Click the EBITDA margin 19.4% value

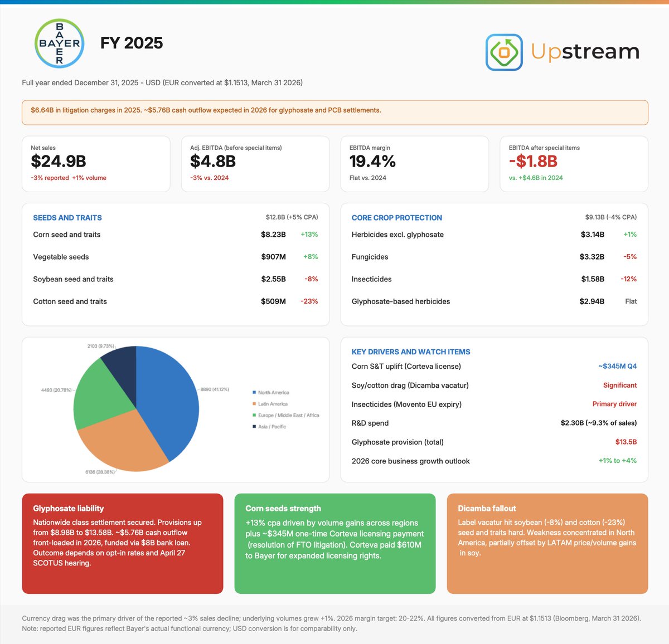click(x=372, y=161)
